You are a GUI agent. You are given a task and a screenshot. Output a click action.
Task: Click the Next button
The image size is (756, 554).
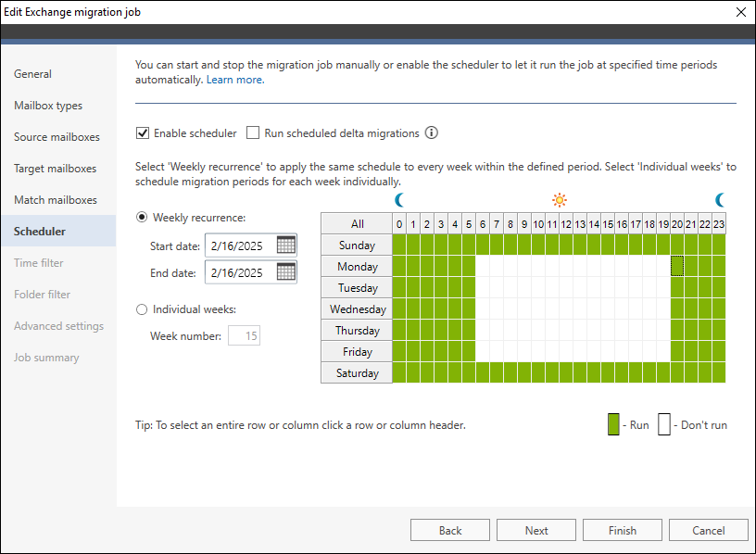[x=536, y=531]
